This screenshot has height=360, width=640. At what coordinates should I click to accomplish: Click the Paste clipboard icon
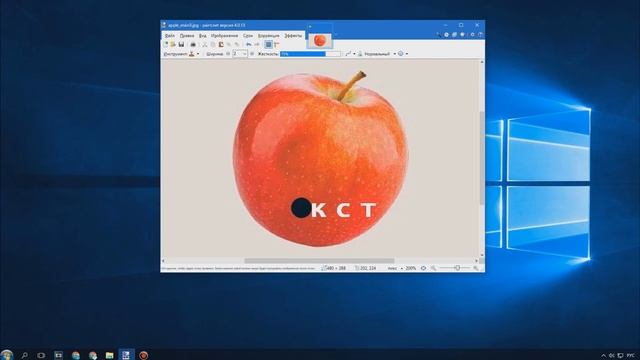tap(221, 44)
